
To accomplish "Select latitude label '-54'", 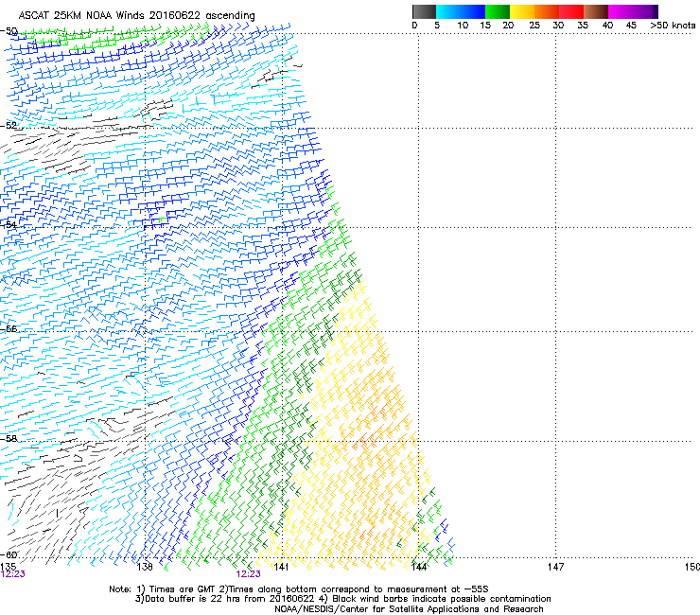I will 9,224.
